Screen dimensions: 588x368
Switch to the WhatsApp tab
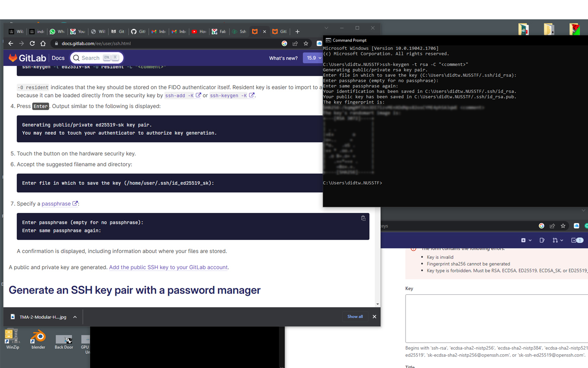(x=57, y=31)
